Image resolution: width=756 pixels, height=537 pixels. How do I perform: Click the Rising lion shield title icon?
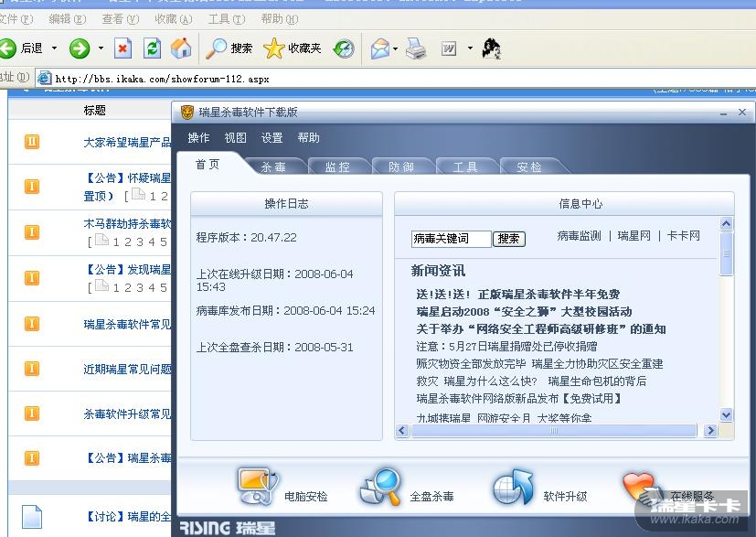click(186, 113)
